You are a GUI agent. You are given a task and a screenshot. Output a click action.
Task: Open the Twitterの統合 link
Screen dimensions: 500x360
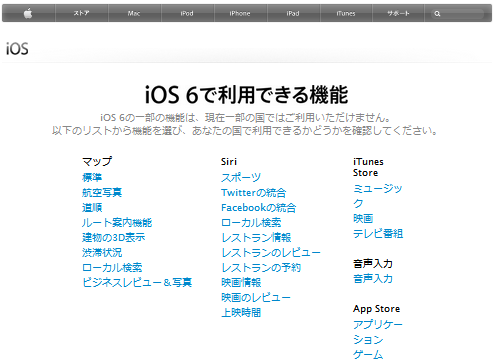pyautogui.click(x=254, y=193)
